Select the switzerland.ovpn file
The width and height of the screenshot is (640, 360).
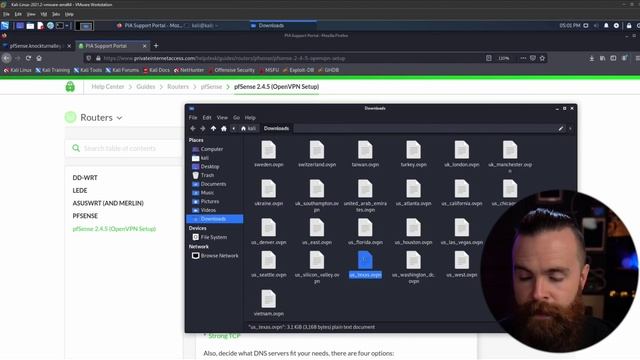[317, 154]
